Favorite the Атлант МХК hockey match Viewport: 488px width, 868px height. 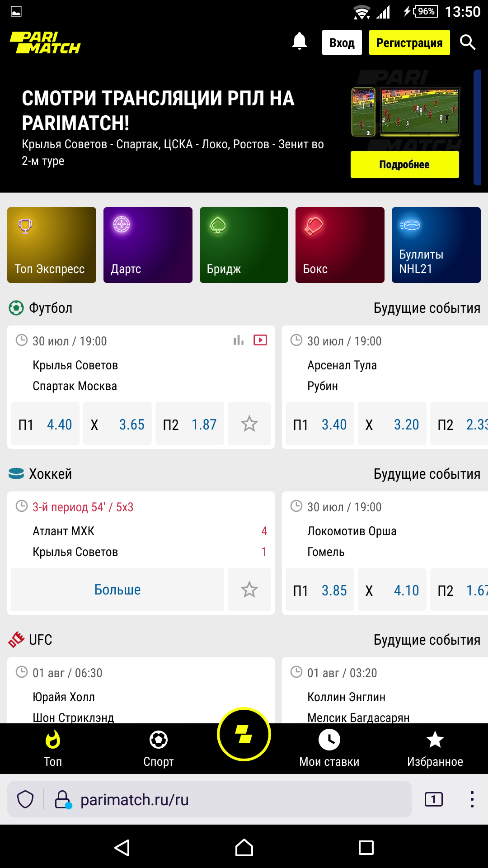(249, 590)
